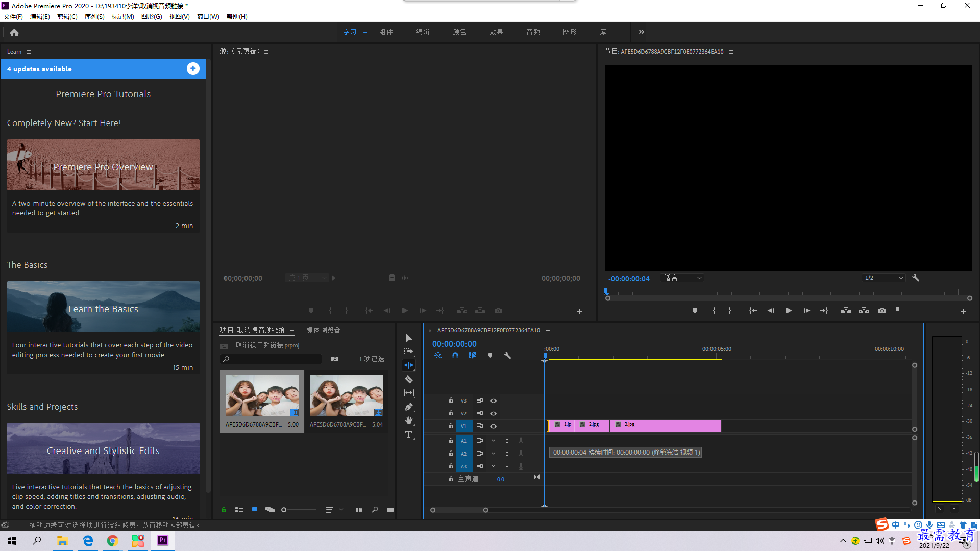This screenshot has height=551, width=980.
Task: Open the 序列(S) menu
Action: (x=94, y=17)
